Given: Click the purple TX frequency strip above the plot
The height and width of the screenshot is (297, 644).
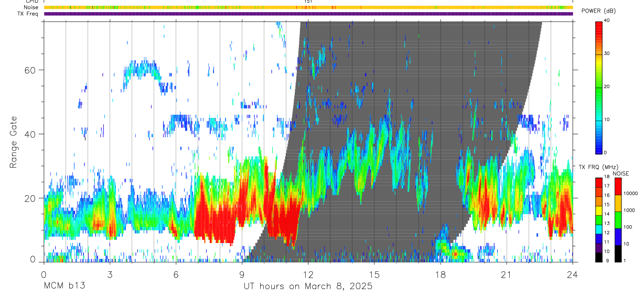Looking at the screenshot, I should (308, 14).
